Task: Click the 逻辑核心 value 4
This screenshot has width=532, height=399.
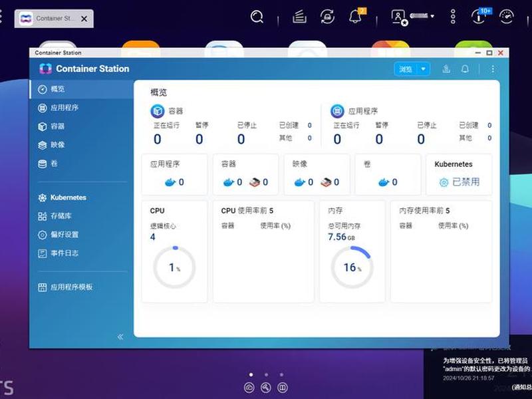Action: click(153, 237)
